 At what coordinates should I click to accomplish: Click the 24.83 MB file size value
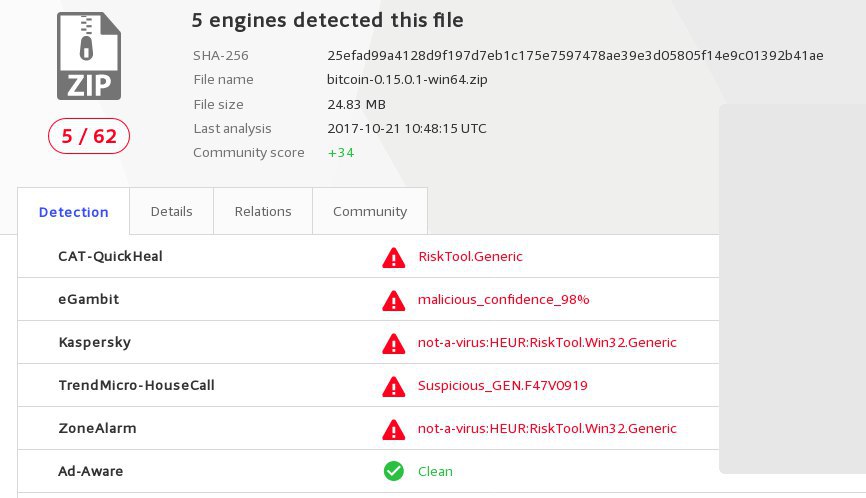point(356,104)
